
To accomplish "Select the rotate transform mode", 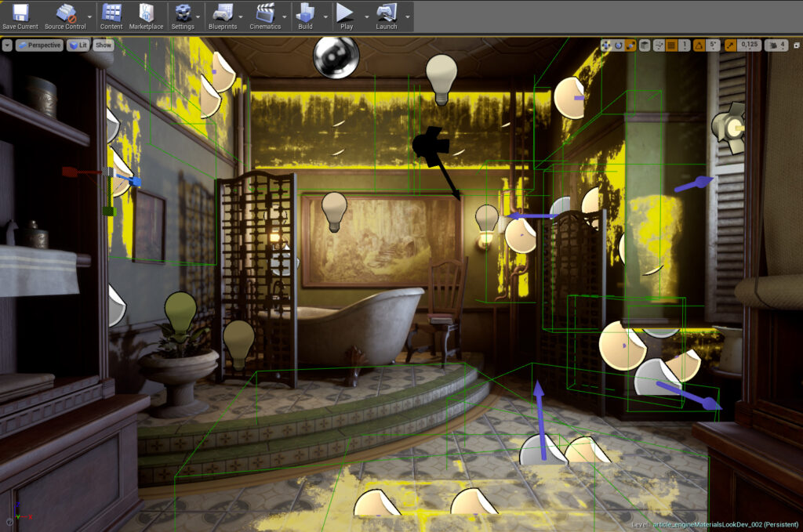I will click(619, 45).
